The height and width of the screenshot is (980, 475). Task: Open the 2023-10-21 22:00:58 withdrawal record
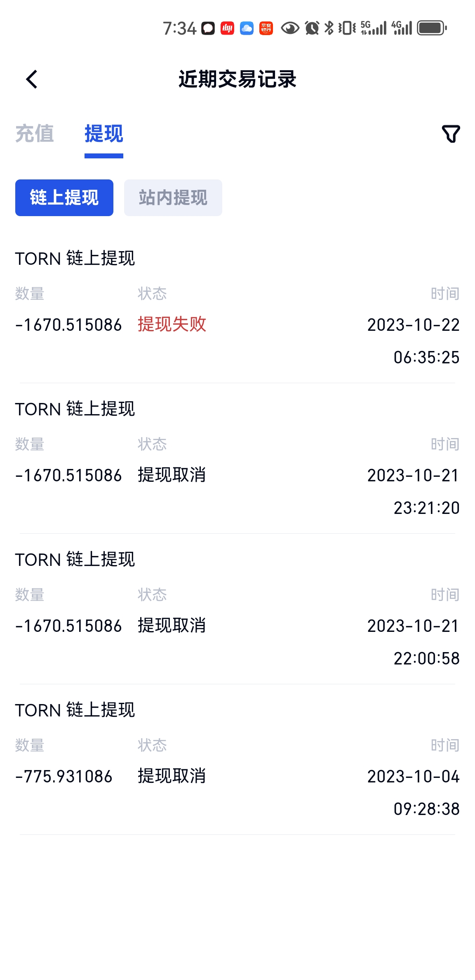pyautogui.click(x=237, y=609)
